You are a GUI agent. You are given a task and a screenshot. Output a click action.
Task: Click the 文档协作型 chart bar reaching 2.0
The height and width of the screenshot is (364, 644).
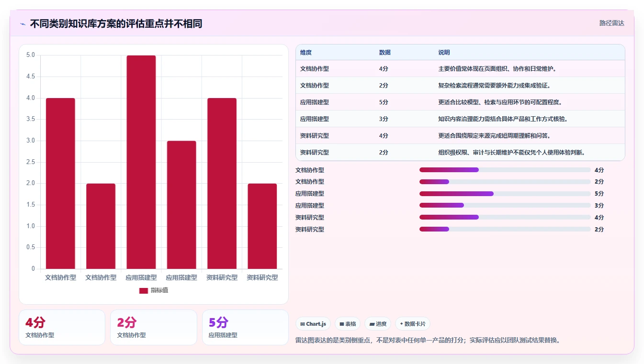click(101, 226)
